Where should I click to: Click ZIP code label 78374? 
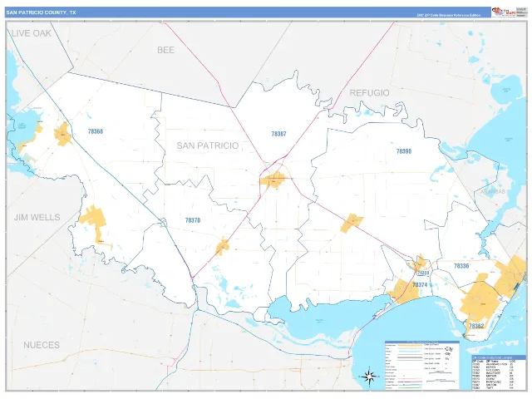(x=420, y=284)
